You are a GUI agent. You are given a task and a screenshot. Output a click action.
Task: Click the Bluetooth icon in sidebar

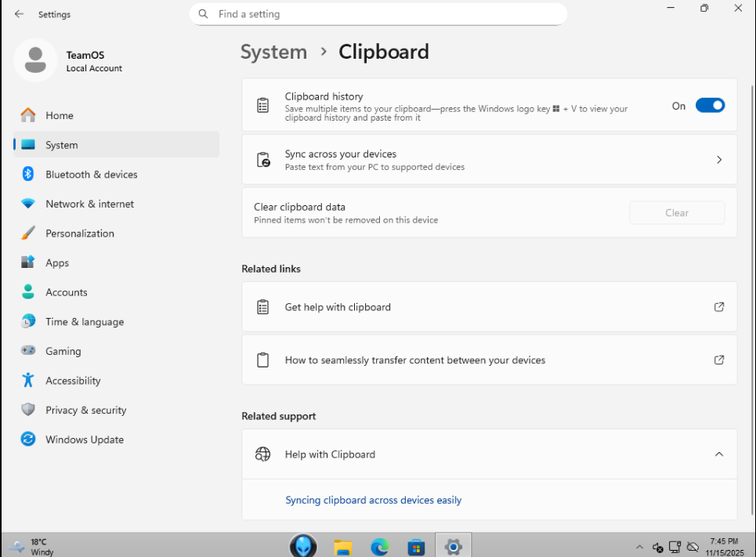(x=28, y=174)
